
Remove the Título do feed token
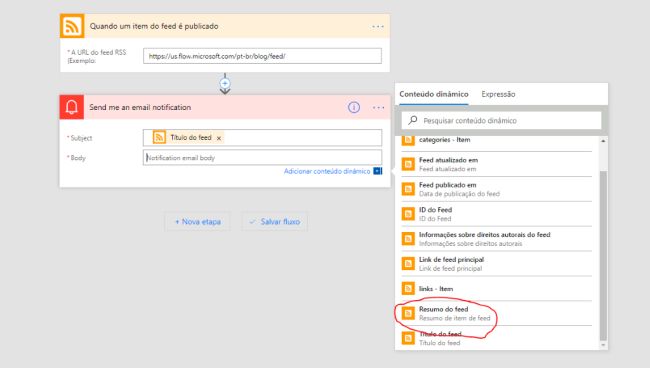click(x=219, y=138)
